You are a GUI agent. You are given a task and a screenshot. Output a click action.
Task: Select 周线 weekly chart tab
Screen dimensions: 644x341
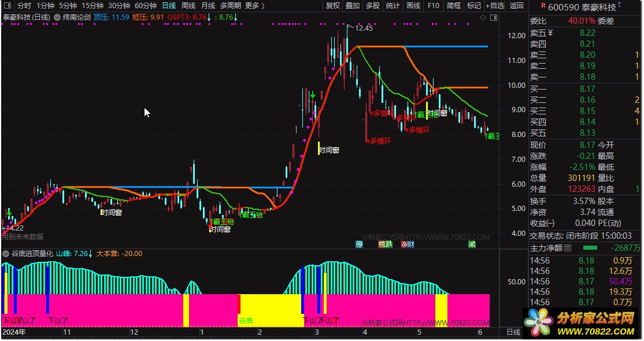point(188,6)
